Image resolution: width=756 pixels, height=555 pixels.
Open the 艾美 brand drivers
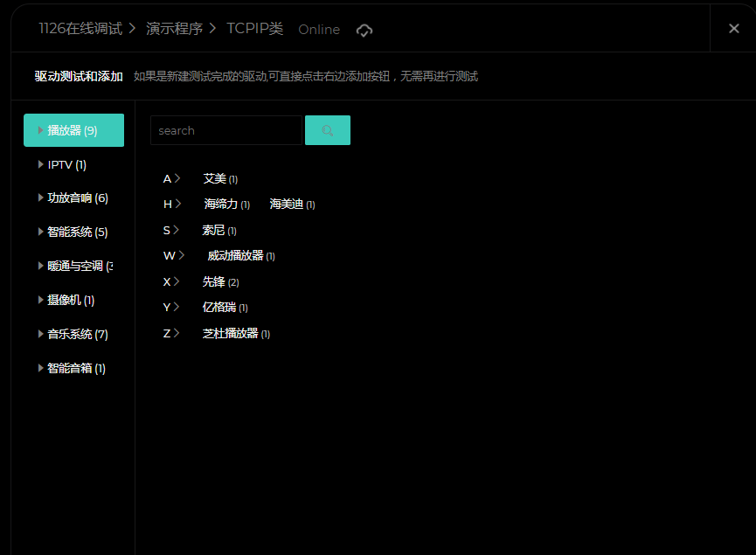click(215, 178)
